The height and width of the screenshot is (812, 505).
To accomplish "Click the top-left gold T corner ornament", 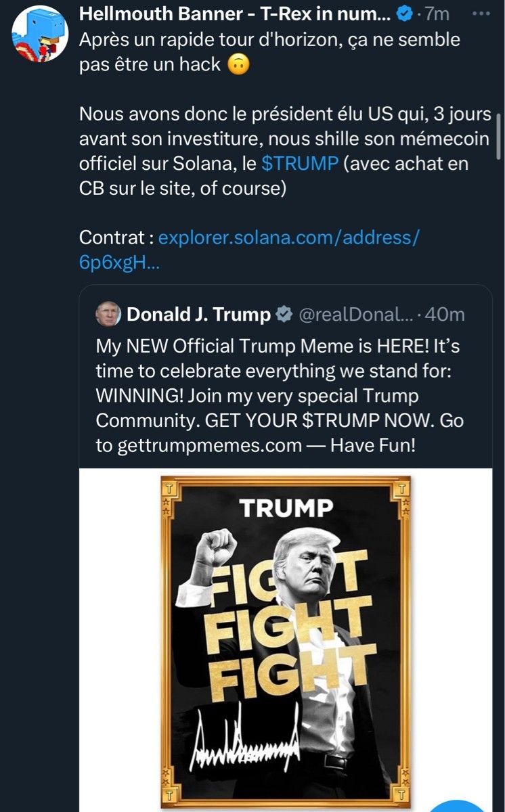I will click(171, 488).
